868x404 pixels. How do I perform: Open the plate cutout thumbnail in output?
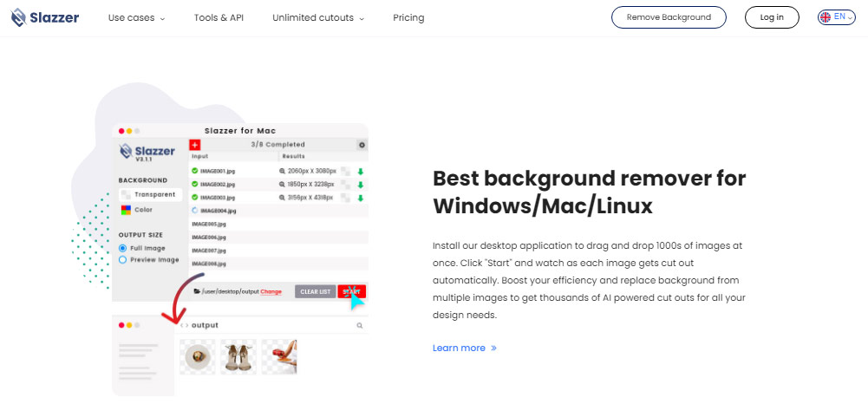[x=197, y=356]
